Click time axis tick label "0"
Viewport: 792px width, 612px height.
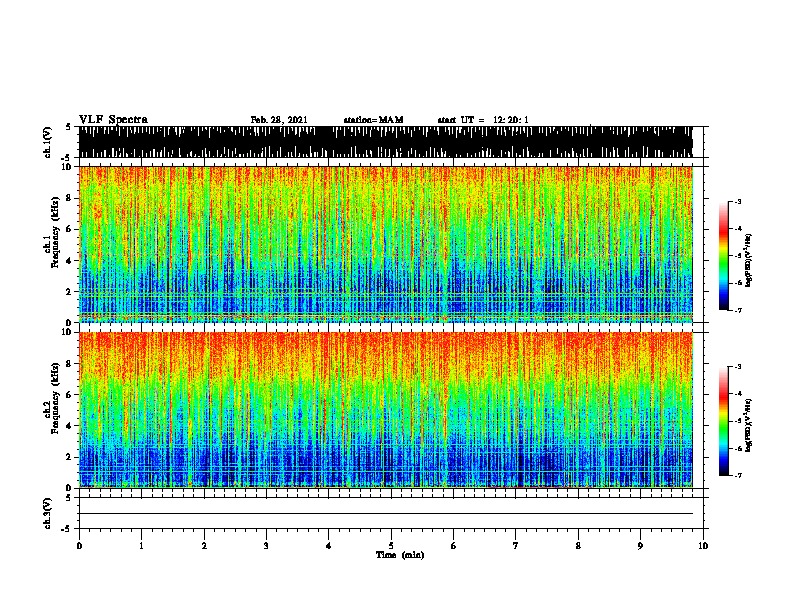click(79, 546)
